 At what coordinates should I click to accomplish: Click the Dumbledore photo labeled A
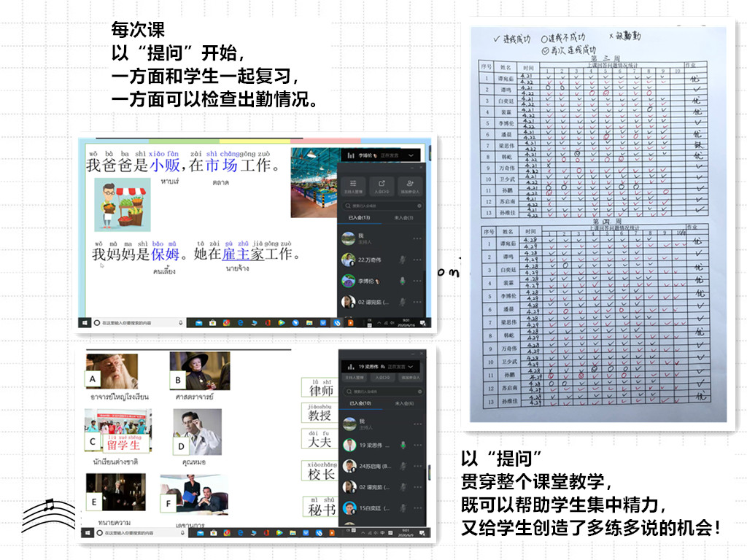pos(112,372)
